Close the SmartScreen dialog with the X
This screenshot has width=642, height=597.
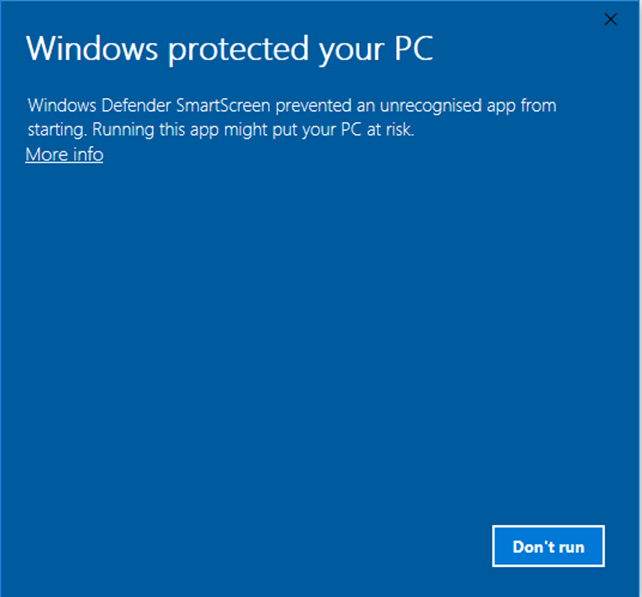click(x=610, y=19)
